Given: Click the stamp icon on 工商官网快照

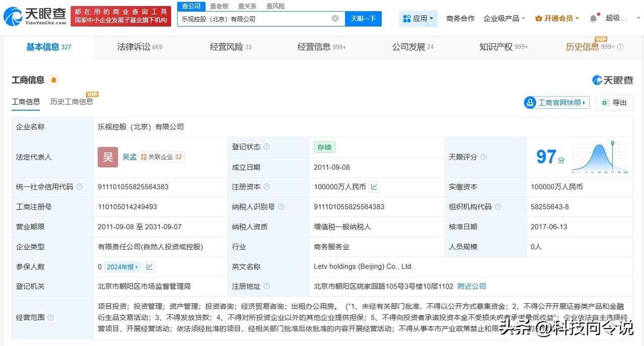Looking at the screenshot, I should coord(530,102).
